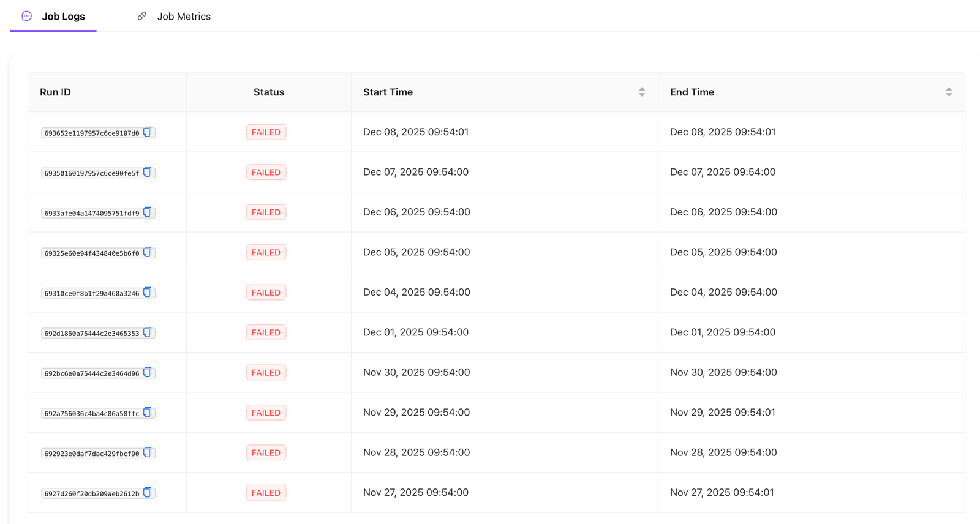Copy run ID 693652e1197957c6ce9107d0
Viewport: 980px width, 524px height.
pos(148,132)
